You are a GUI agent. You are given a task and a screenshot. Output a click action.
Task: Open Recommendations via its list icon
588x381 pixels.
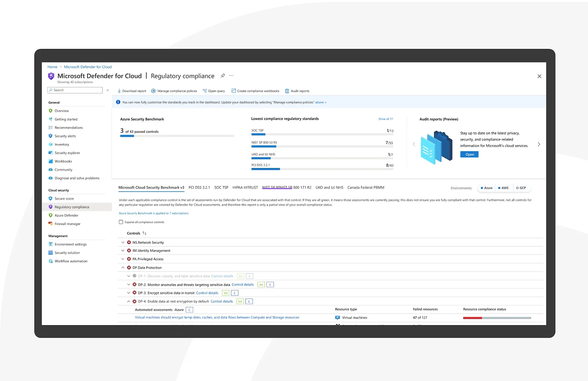tap(51, 128)
